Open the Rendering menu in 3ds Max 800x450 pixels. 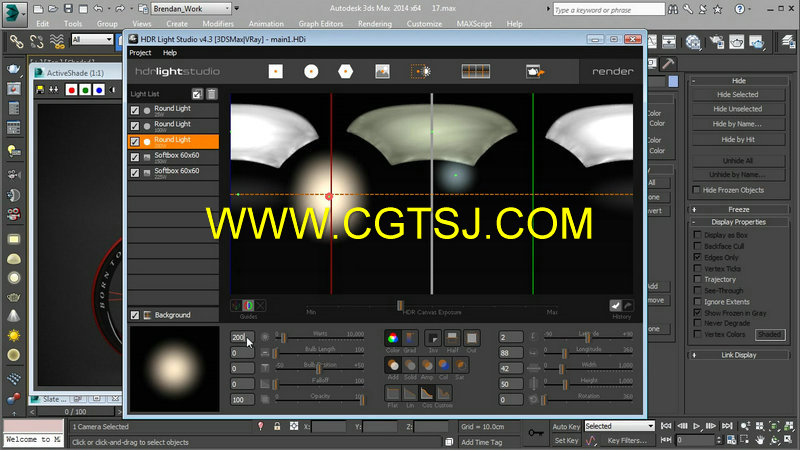click(x=375, y=23)
